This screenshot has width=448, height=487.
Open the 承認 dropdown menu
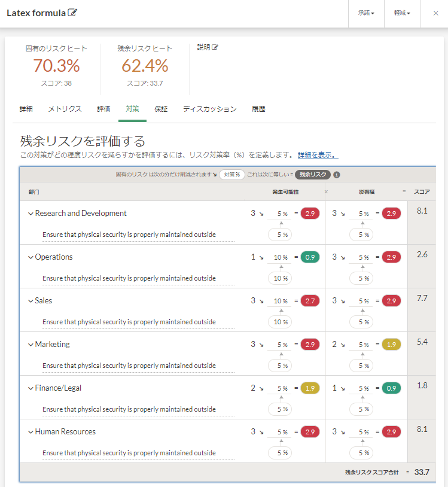366,13
